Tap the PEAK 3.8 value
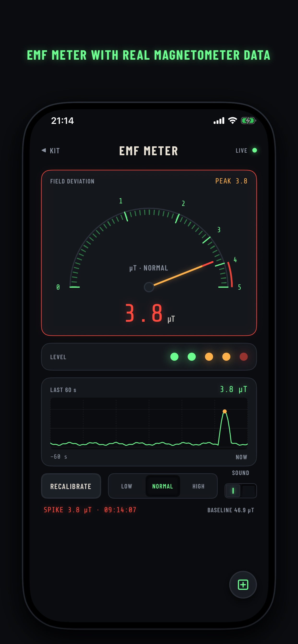 [231, 181]
